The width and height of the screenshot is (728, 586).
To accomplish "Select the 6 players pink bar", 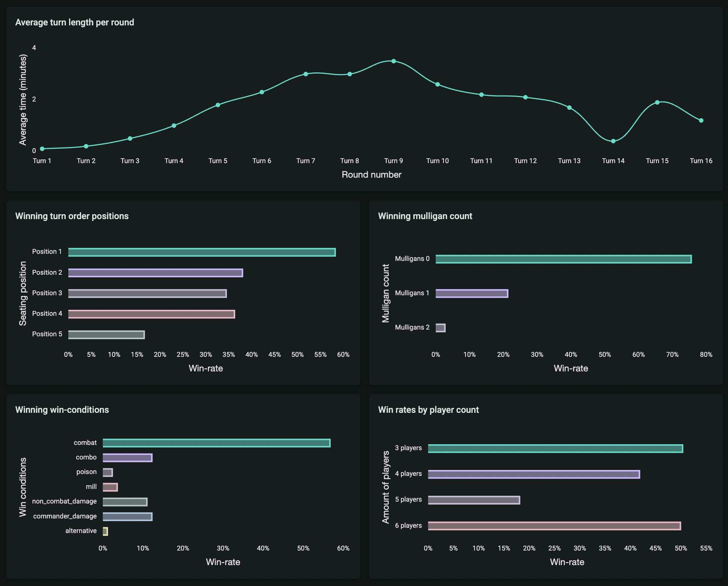I will click(x=554, y=526).
